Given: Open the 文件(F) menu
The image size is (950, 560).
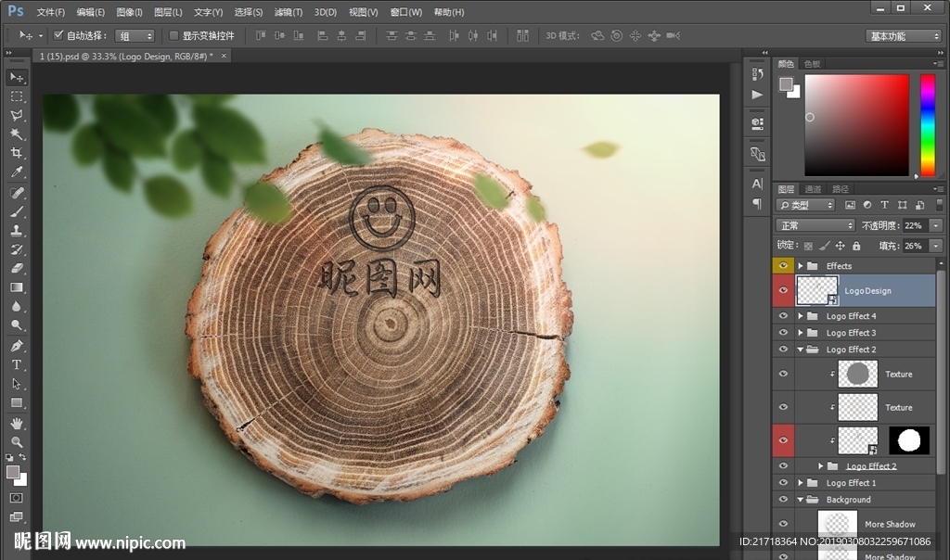Looking at the screenshot, I should click(50, 12).
